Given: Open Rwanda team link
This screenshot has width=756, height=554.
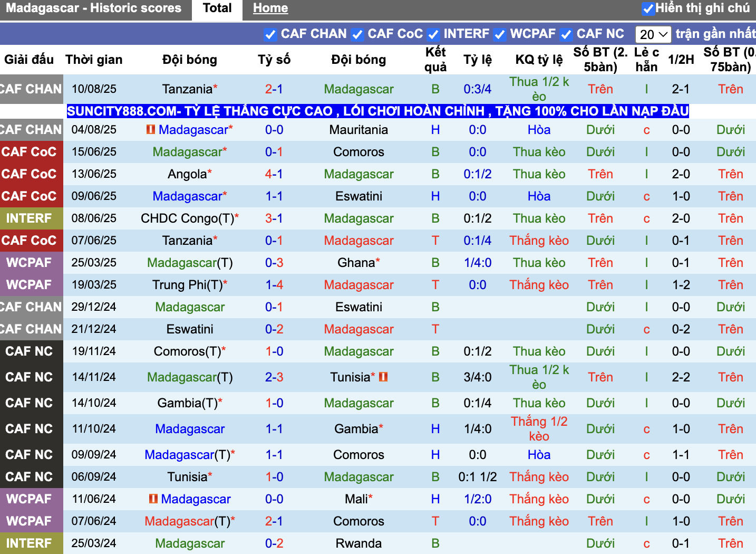Looking at the screenshot, I should [358, 543].
